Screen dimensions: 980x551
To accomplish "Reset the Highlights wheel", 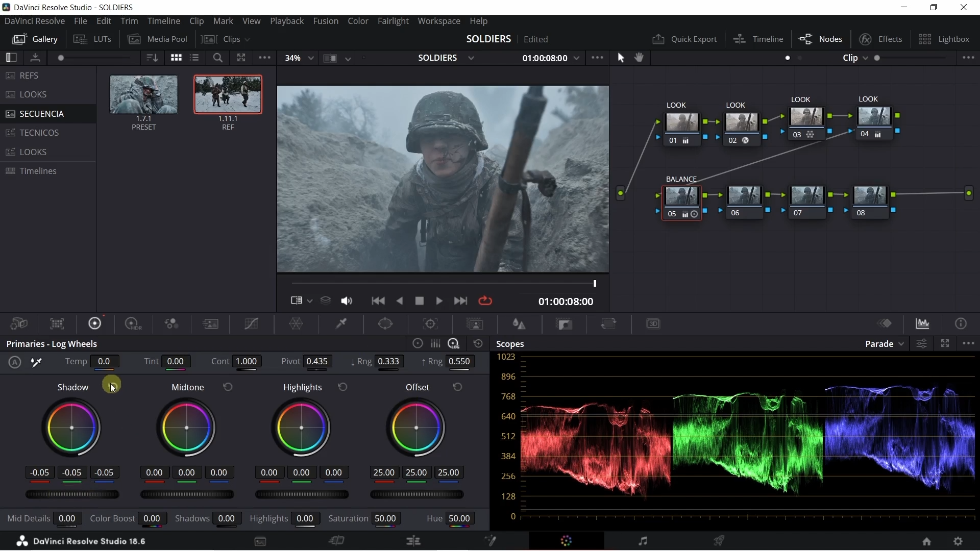I will pyautogui.click(x=342, y=387).
